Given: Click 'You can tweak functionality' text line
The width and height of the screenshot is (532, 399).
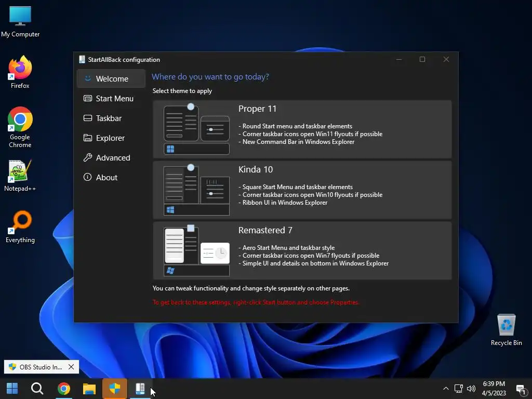Looking at the screenshot, I should 251,288.
